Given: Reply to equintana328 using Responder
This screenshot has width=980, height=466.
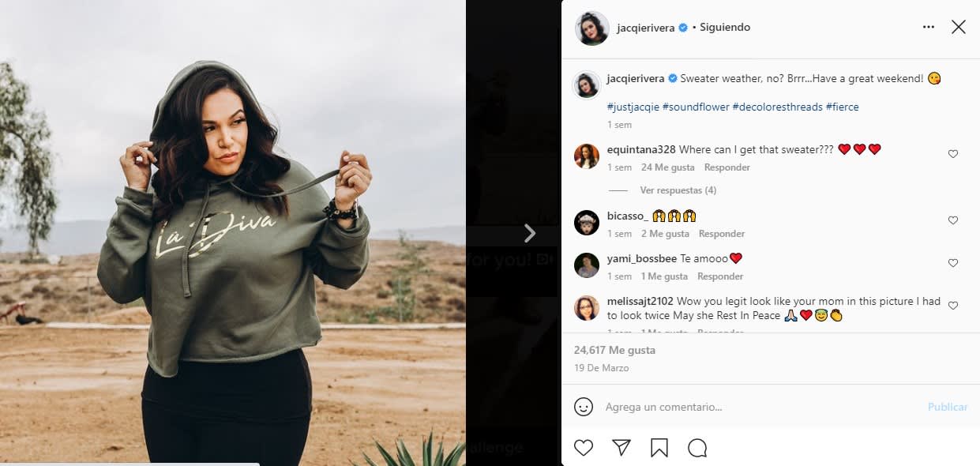Looking at the screenshot, I should (727, 167).
